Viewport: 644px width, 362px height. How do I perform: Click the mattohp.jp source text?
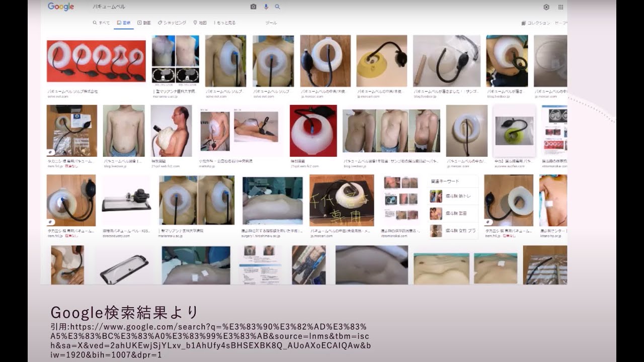tap(207, 165)
